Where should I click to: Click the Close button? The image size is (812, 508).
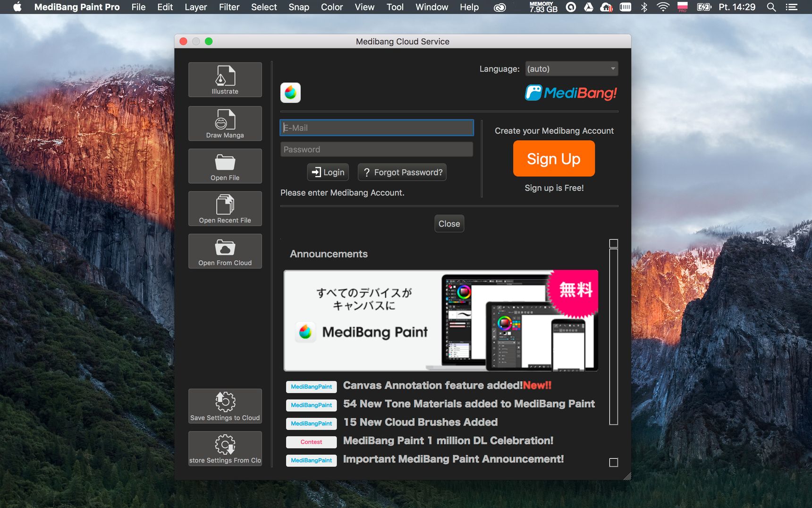449,224
